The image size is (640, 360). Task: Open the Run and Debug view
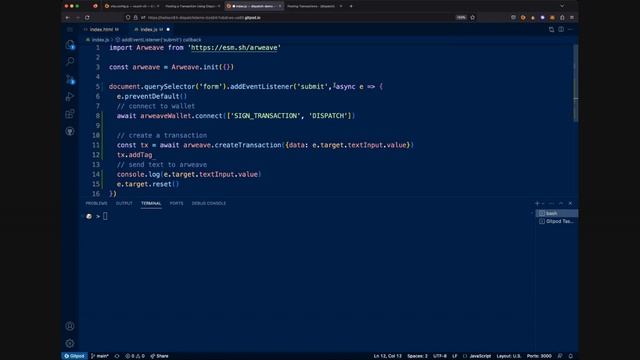pyautogui.click(x=70, y=96)
